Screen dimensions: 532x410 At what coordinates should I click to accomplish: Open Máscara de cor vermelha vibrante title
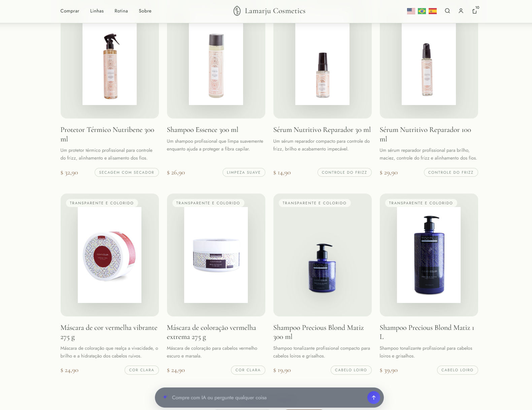click(x=109, y=332)
